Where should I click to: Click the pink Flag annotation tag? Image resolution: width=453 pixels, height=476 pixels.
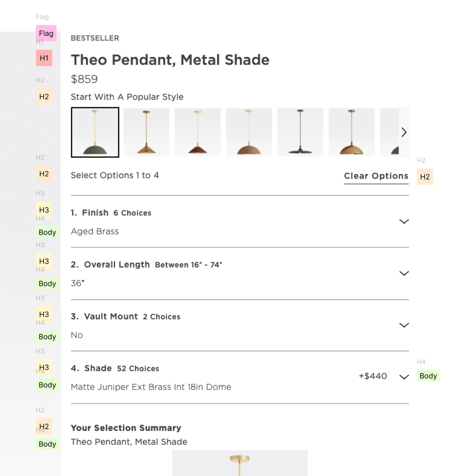(46, 33)
